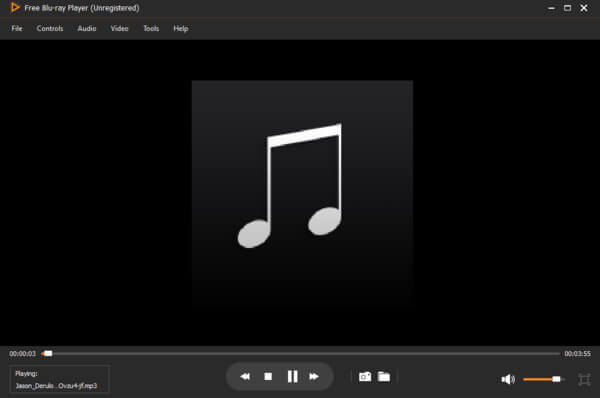This screenshot has width=600, height=398.
Task: Open the Audio menu
Action: tap(87, 28)
